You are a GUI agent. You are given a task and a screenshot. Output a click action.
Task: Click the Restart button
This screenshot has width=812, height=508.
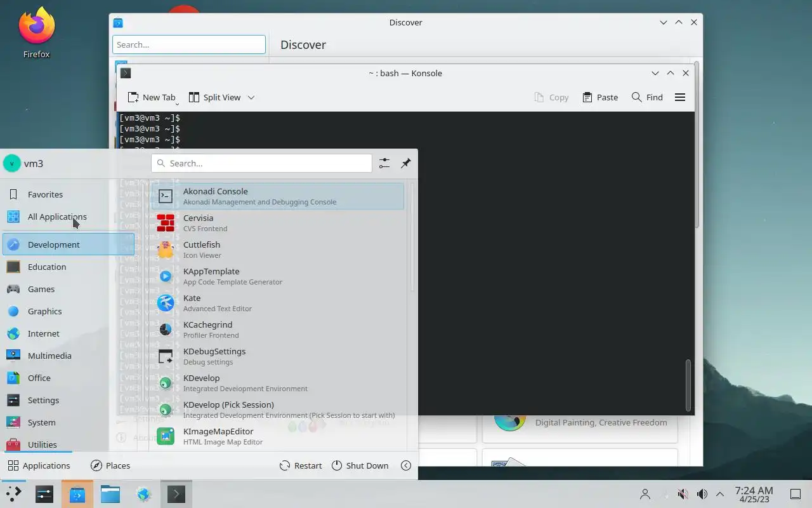[x=301, y=465]
